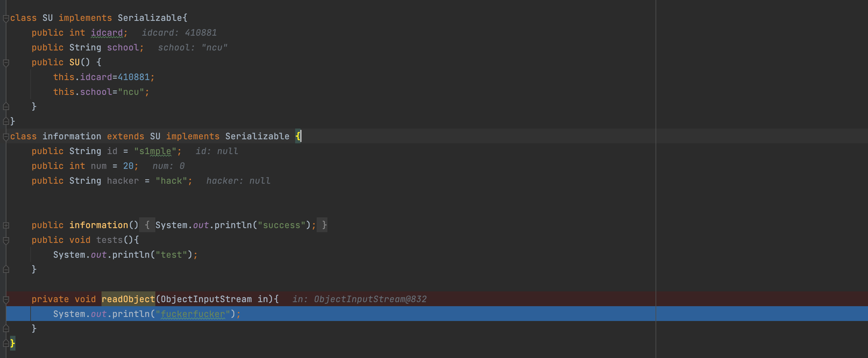Click inline debug value id: null

click(x=216, y=151)
